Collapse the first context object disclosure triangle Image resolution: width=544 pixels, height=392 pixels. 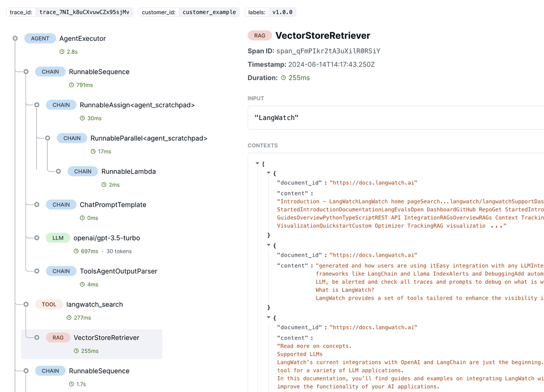tap(268, 173)
